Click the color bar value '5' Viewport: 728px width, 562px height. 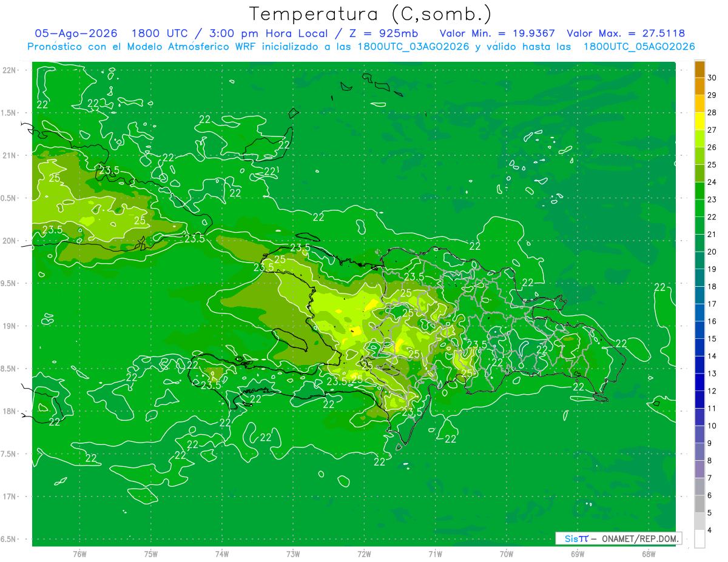710,513
